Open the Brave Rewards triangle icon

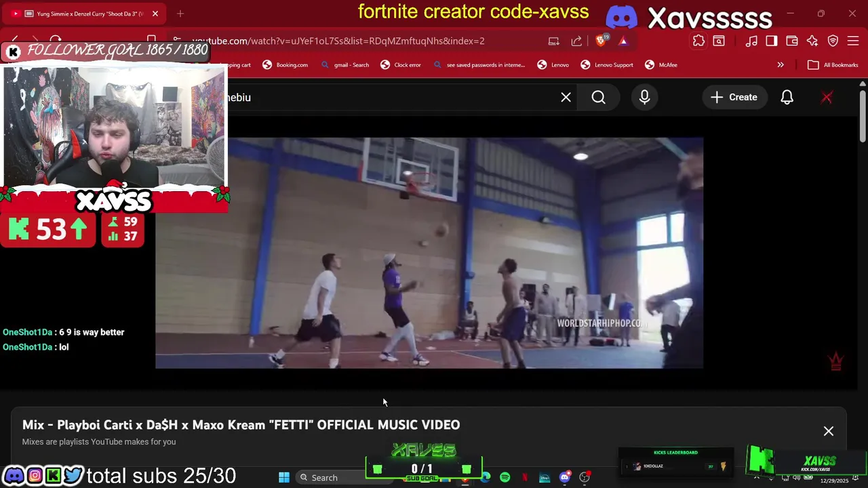(x=623, y=41)
